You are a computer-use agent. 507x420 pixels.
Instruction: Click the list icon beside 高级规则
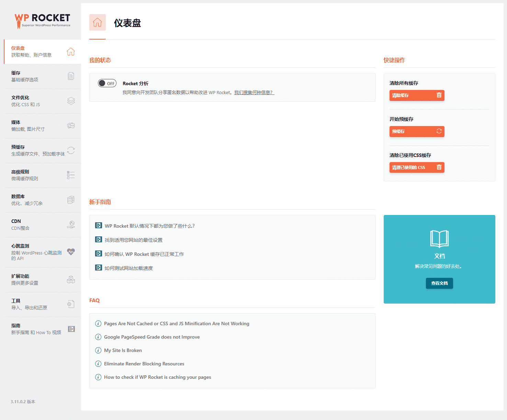[71, 175]
